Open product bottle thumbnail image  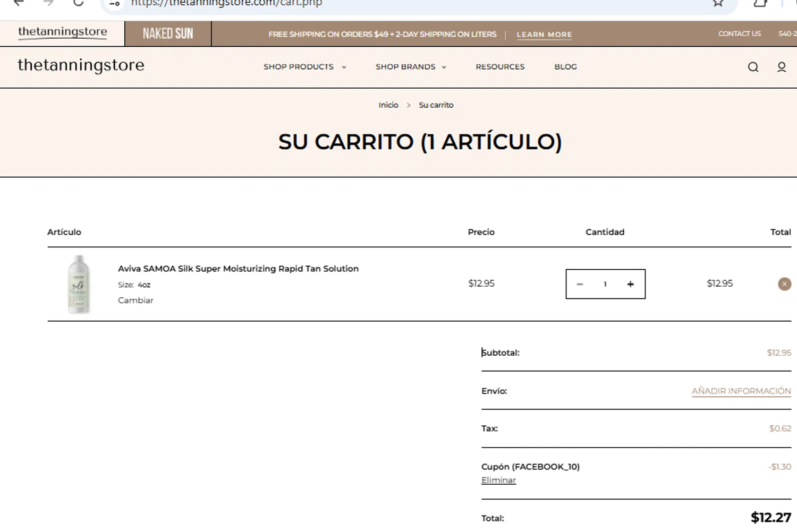[79, 284]
